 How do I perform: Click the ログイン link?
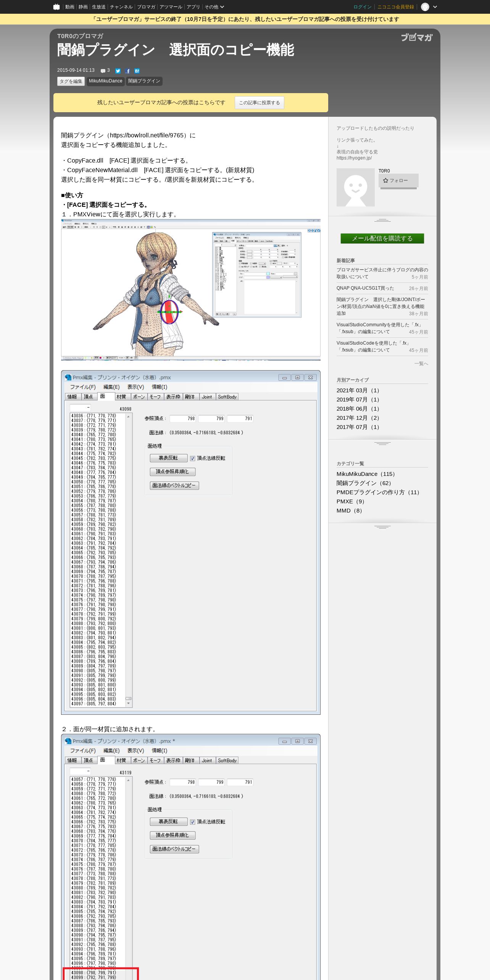click(362, 7)
